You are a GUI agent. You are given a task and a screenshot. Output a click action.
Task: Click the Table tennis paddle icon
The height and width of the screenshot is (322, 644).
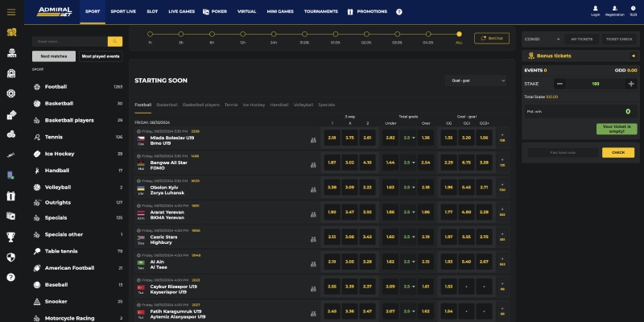[37, 251]
